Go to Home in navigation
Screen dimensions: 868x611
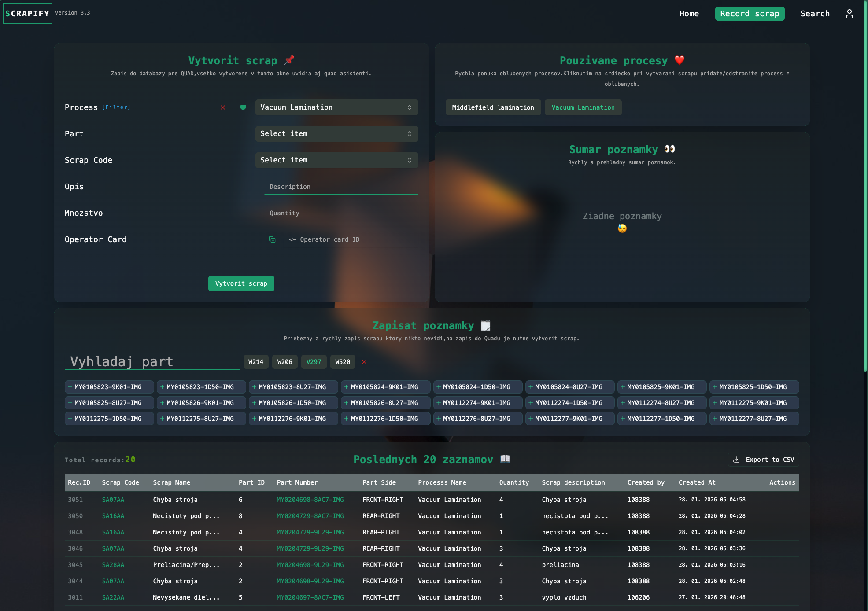[x=689, y=14]
